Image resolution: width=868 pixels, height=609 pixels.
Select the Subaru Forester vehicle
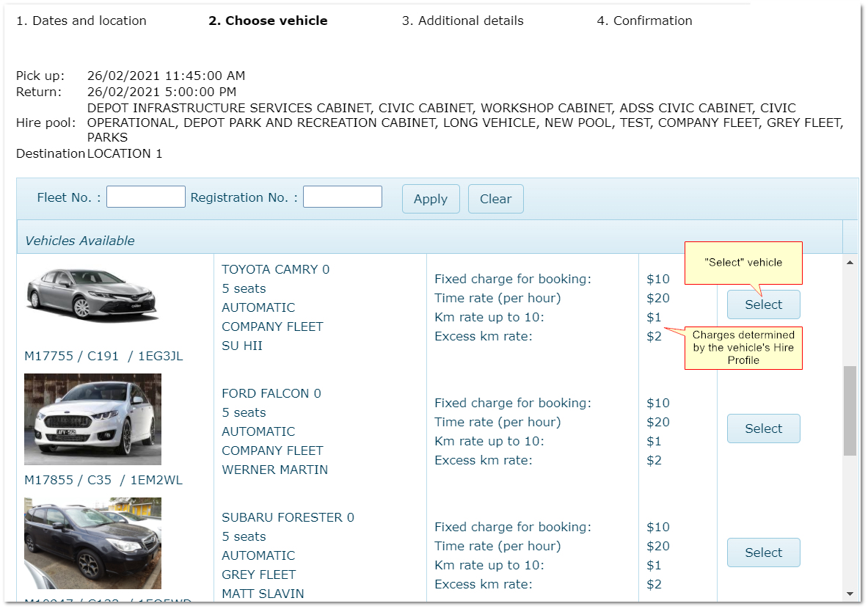[x=763, y=553]
